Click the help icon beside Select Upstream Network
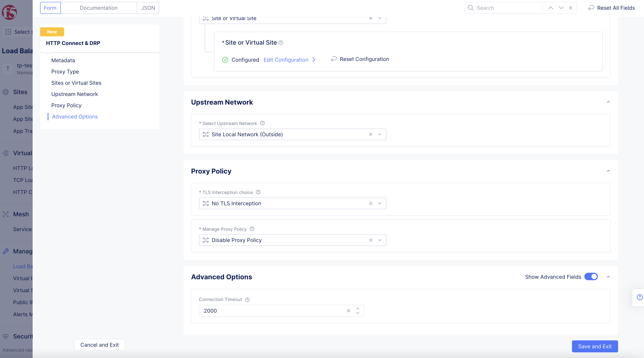 coord(262,123)
